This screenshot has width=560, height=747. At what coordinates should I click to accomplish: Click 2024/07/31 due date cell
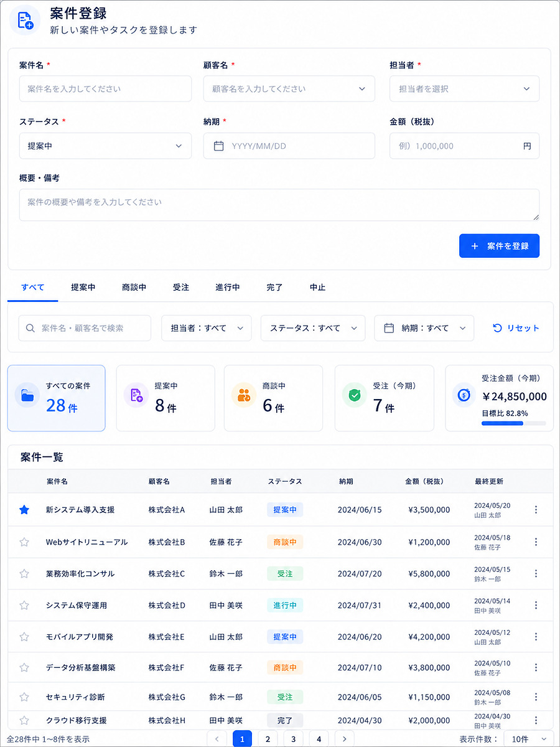tap(360, 605)
